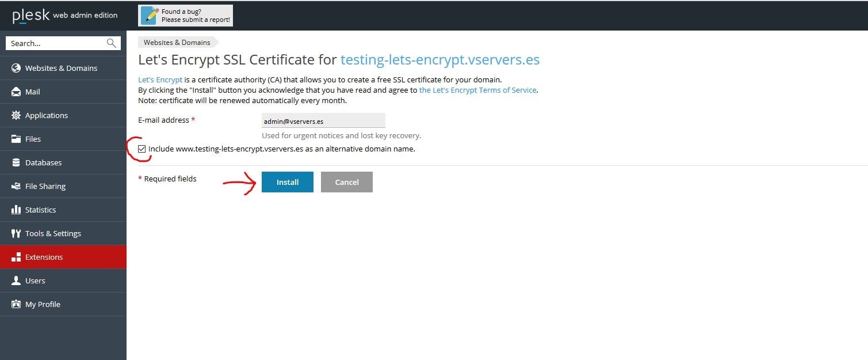Click the sidebar Search field
The height and width of the screenshot is (360, 868).
tap(63, 43)
